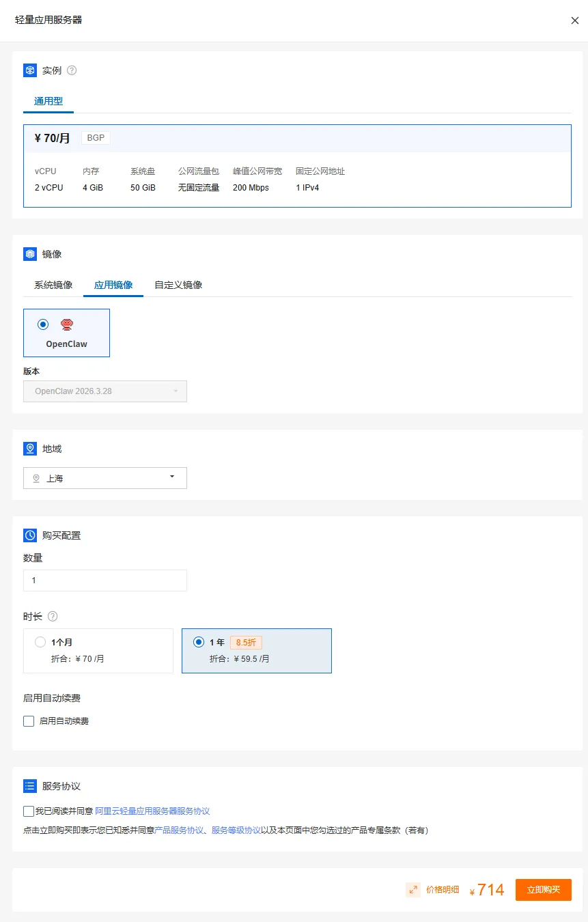Click the 数量 input field

(105, 581)
